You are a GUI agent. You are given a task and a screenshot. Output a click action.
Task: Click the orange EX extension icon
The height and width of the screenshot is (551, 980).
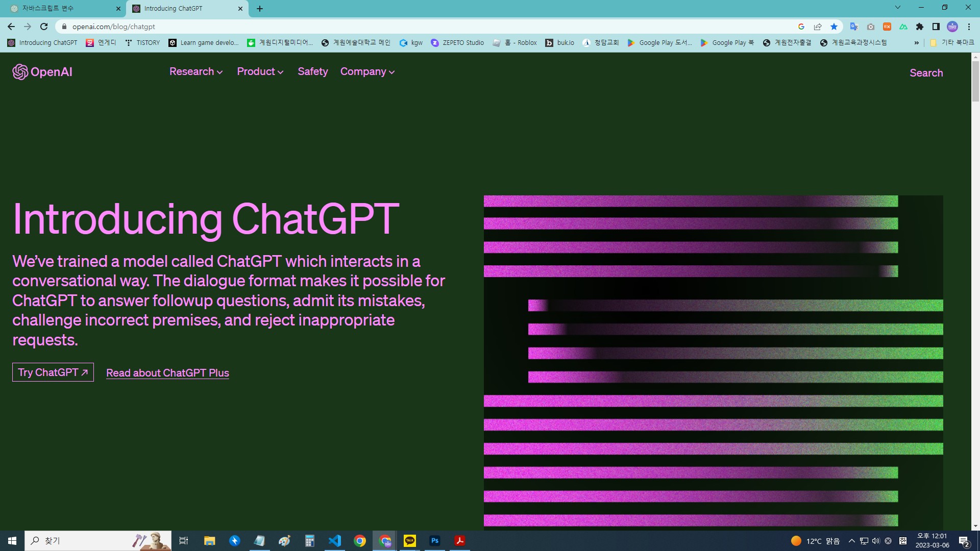(x=888, y=27)
